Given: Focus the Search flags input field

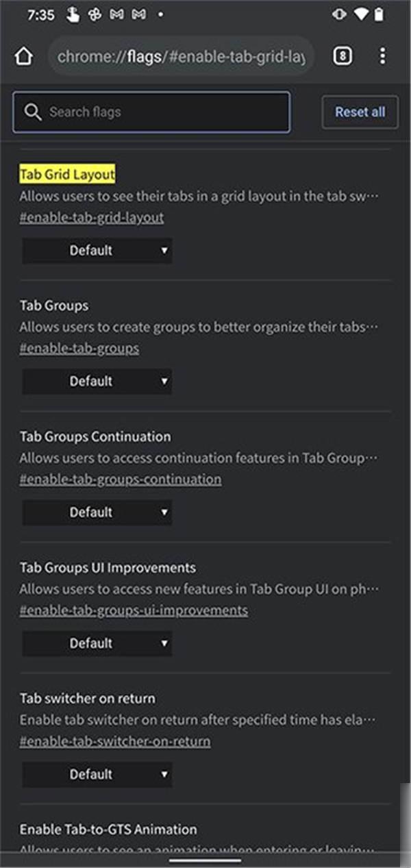Looking at the screenshot, I should coord(151,112).
